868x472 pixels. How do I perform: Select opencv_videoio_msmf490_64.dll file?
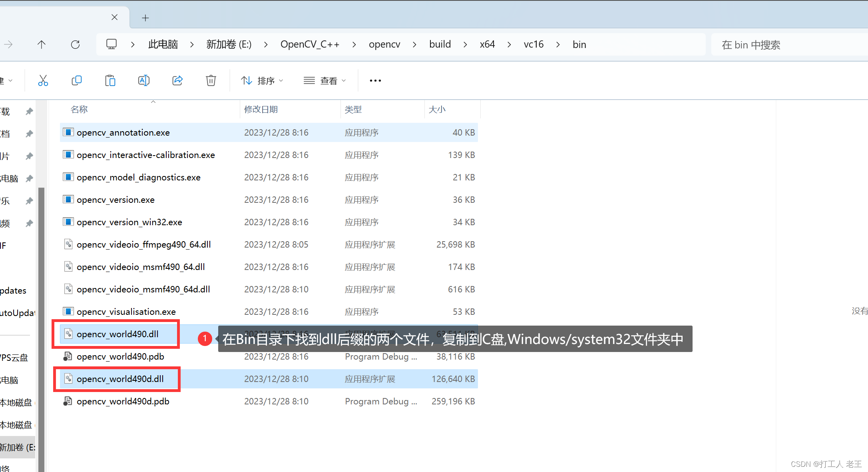pos(269,267)
